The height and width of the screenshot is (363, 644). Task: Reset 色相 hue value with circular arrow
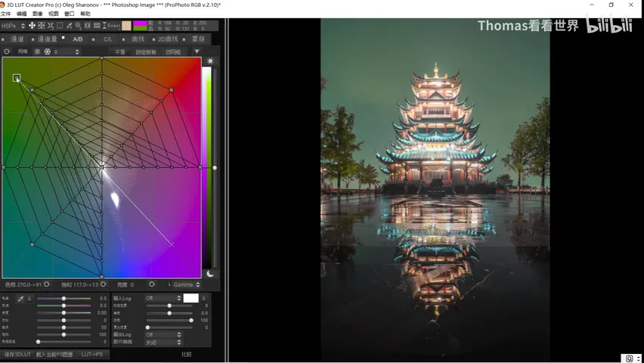[x=47, y=284]
